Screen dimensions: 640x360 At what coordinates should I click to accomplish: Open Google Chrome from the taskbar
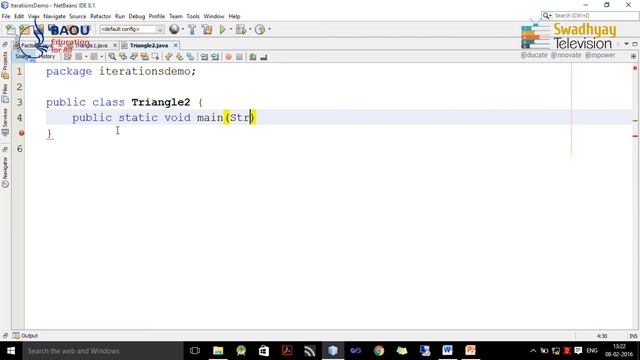(x=379, y=351)
